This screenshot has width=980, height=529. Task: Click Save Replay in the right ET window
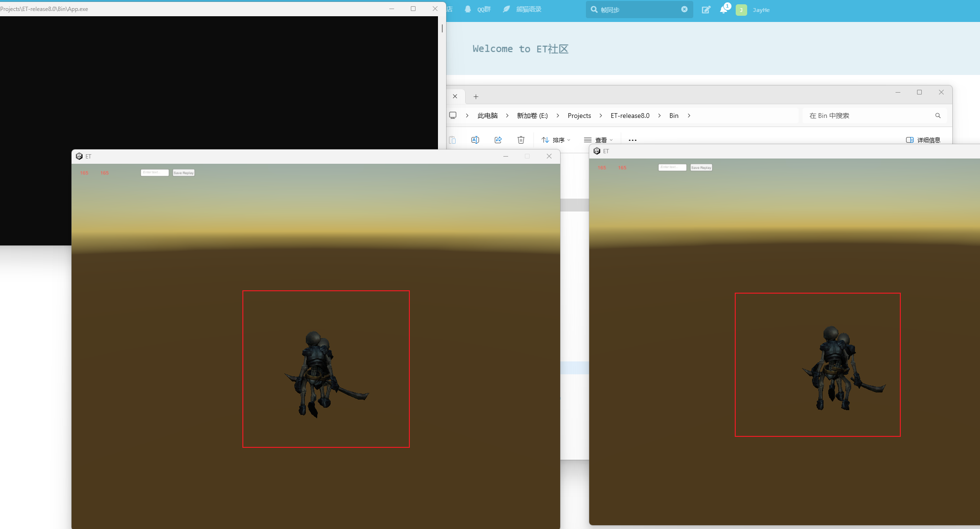(x=701, y=168)
